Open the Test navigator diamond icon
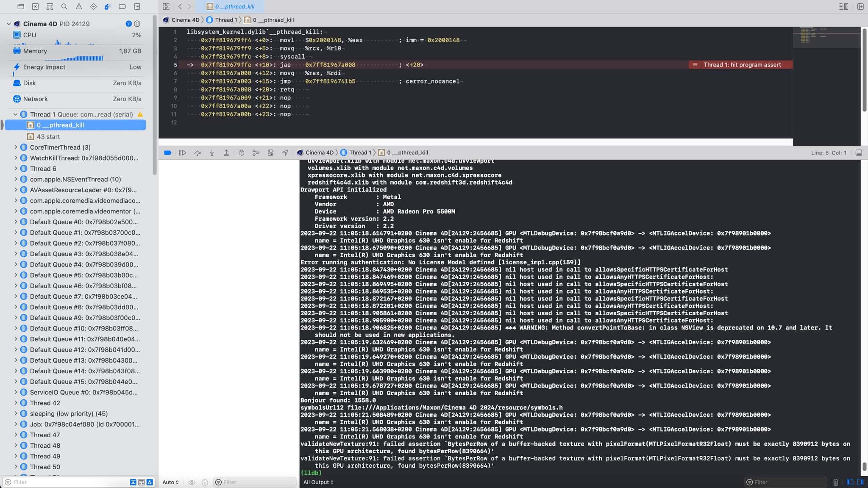868x488 pixels. coord(93,6)
